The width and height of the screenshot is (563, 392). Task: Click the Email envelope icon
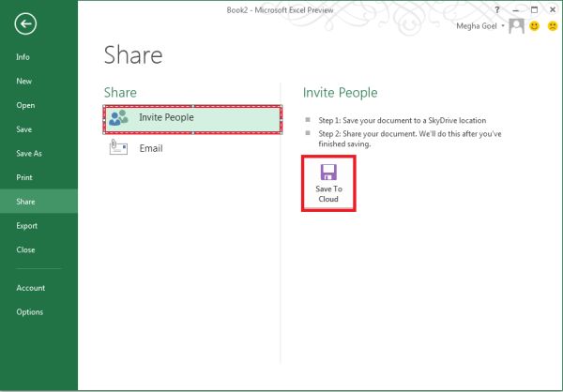coord(118,147)
